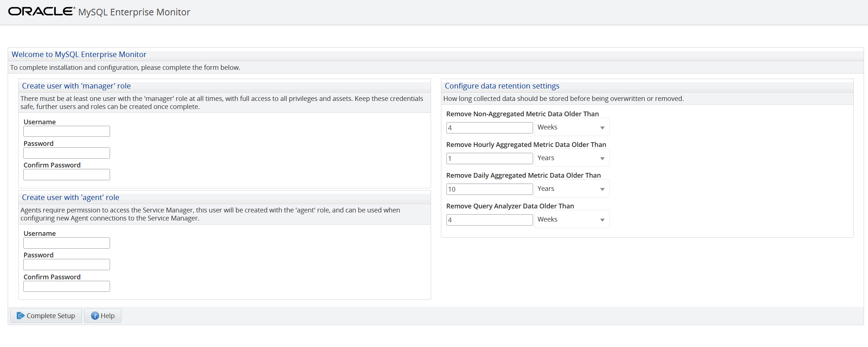Viewport: 868px width, 347px height.
Task: Click 'Remove Daily Aggregated Metric Data Older Than' label
Action: pos(524,176)
